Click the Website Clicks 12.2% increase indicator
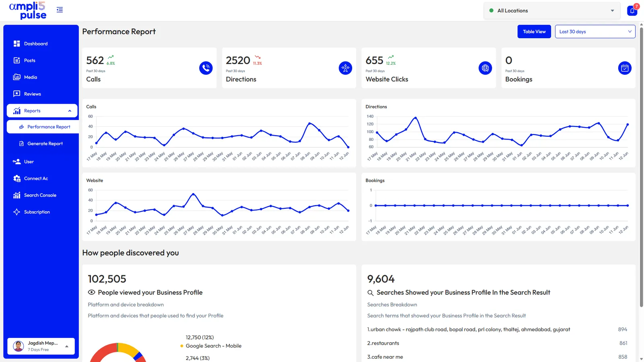The image size is (644, 362). (x=391, y=60)
